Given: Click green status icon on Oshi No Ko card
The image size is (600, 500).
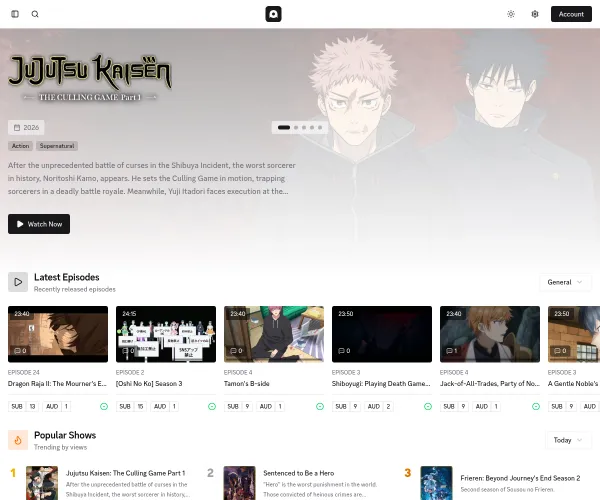Looking at the screenshot, I should [x=212, y=406].
